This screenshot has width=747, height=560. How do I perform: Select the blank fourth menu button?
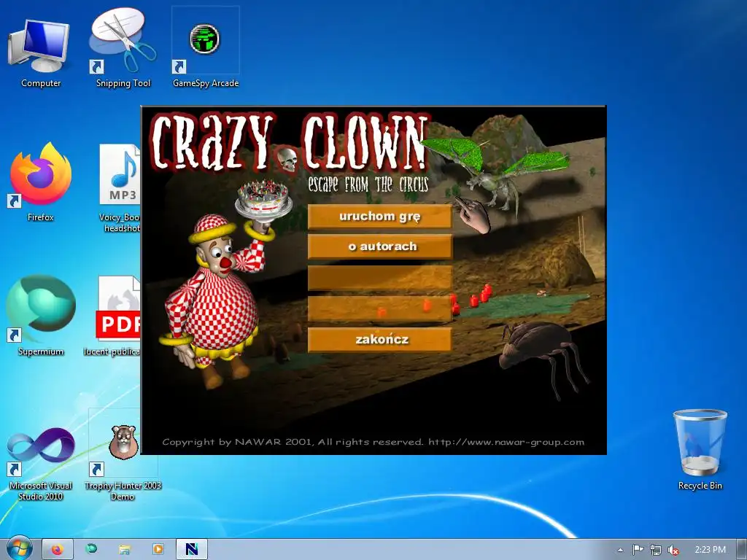(x=379, y=308)
